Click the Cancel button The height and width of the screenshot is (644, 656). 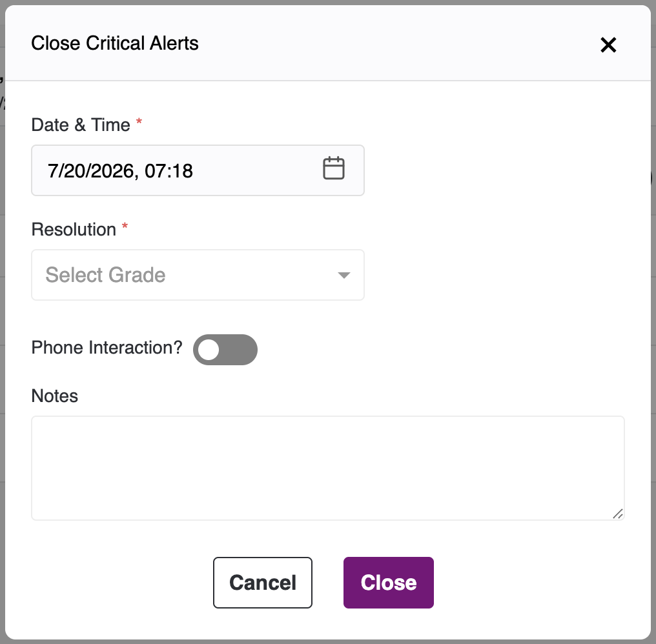point(263,583)
